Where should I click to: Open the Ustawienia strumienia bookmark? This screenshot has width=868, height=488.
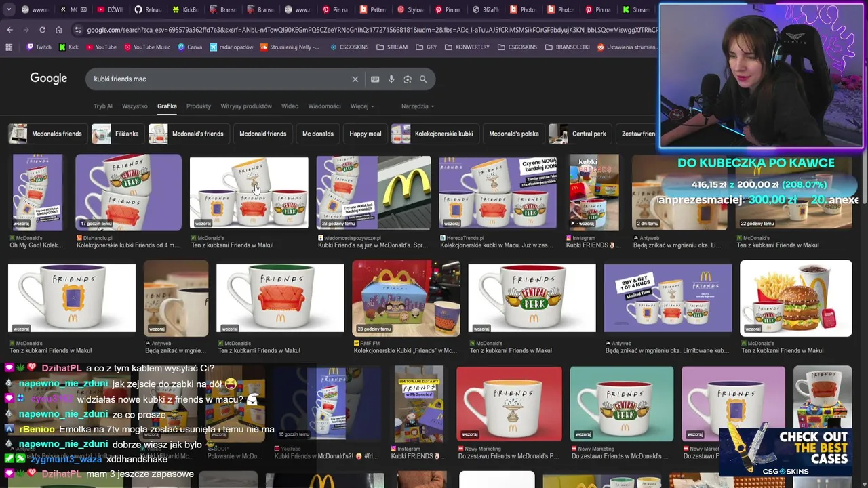tap(627, 47)
